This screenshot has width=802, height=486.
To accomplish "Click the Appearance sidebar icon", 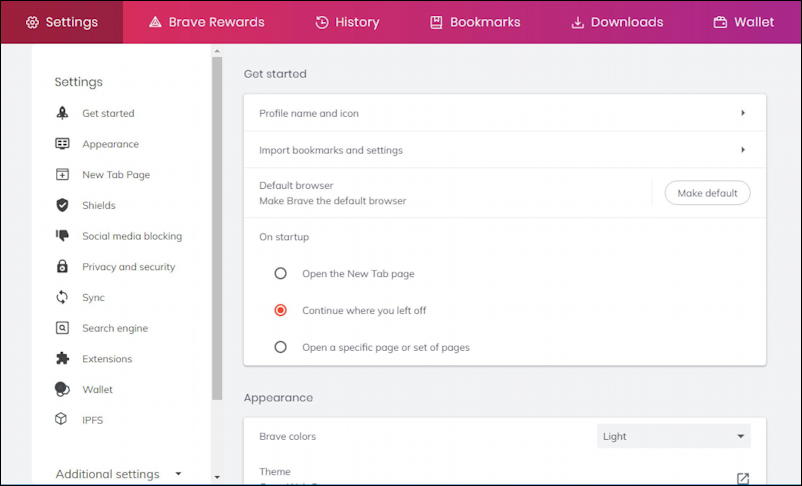I will (x=62, y=144).
